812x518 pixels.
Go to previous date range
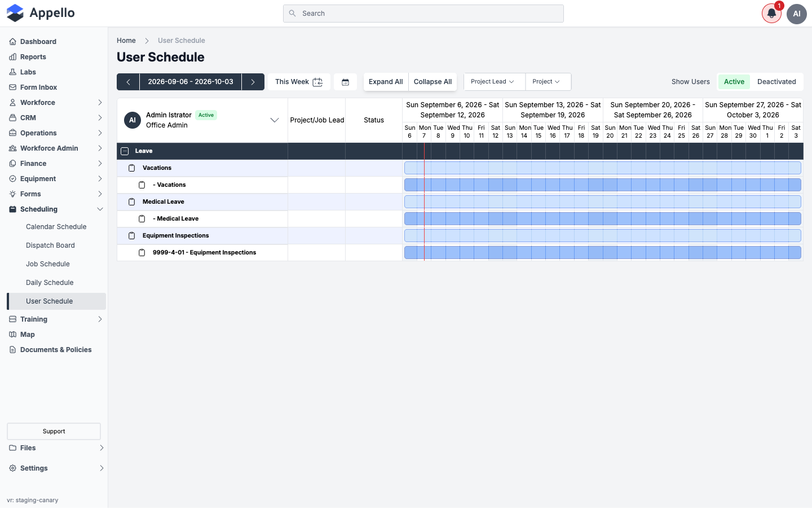point(128,82)
